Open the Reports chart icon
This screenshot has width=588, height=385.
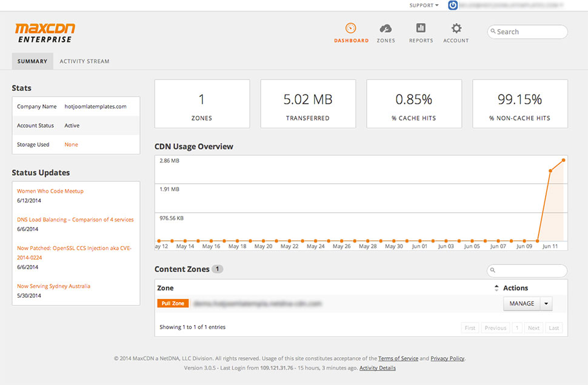pyautogui.click(x=421, y=28)
